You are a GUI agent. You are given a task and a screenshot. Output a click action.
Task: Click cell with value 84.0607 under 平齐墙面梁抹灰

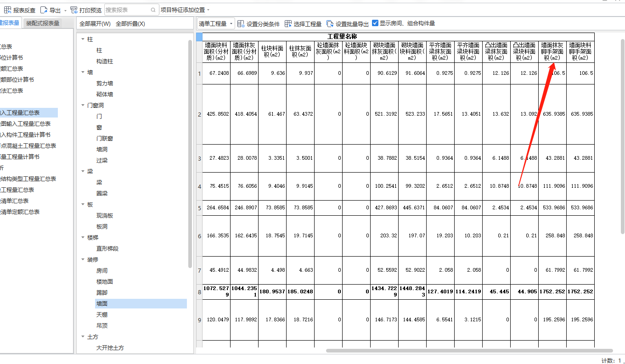(440, 208)
